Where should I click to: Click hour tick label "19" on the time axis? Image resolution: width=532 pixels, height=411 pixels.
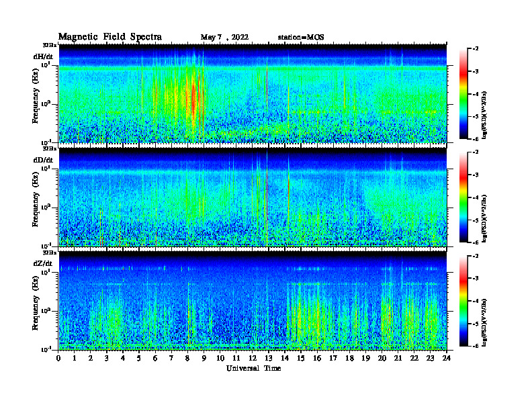point(365,359)
